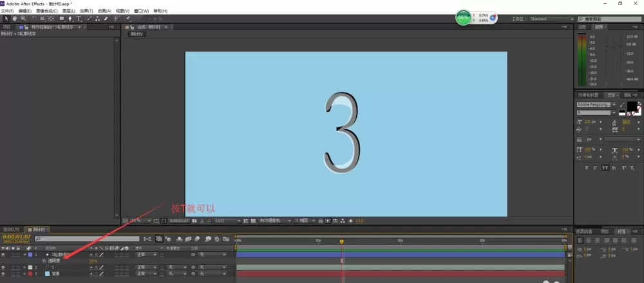Open blend mode dropdown for layer 2
The width and height of the screenshot is (644, 283).
coord(147,268)
